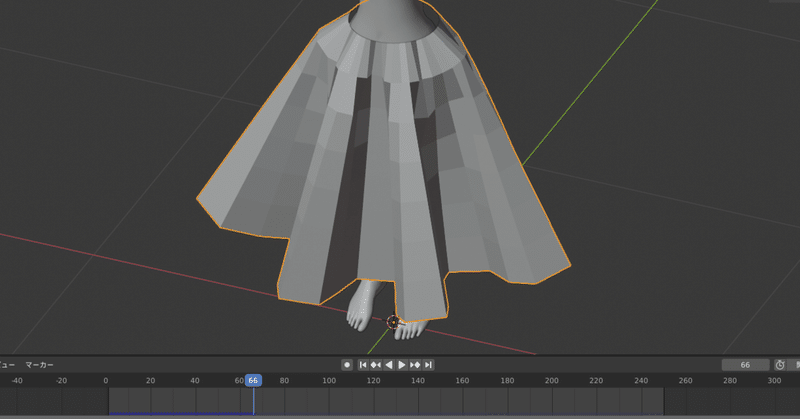This screenshot has height=419, width=800.
Task: Click the current frame number field
Action: pyautogui.click(x=745, y=365)
